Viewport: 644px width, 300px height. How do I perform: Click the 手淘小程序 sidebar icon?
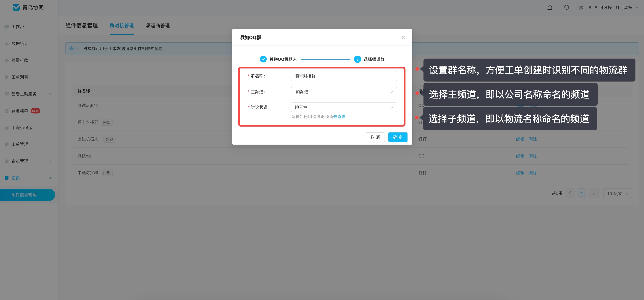(x=7, y=128)
